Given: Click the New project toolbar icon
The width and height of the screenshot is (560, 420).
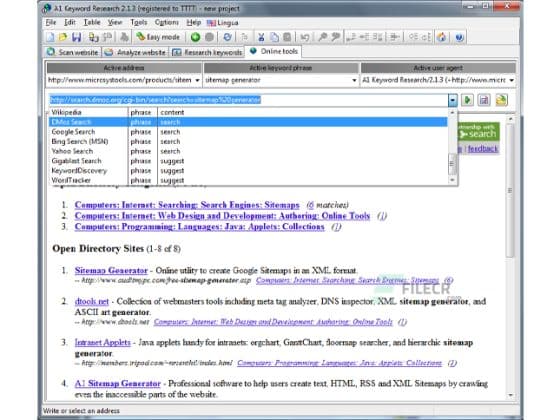Looking at the screenshot, I should click(50, 37).
